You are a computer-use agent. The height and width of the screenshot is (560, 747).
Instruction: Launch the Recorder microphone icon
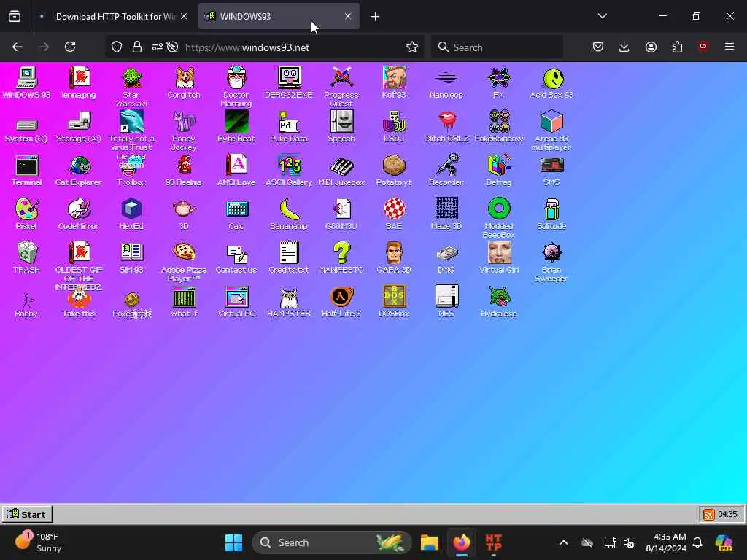[x=447, y=166]
